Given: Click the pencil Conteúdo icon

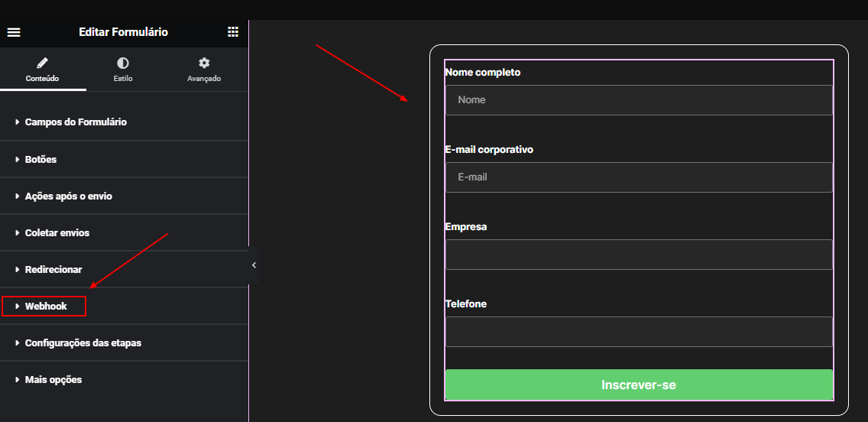Looking at the screenshot, I should click(43, 63).
